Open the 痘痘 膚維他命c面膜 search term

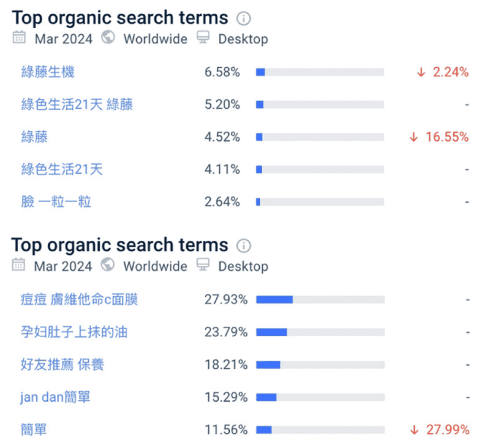(79, 300)
